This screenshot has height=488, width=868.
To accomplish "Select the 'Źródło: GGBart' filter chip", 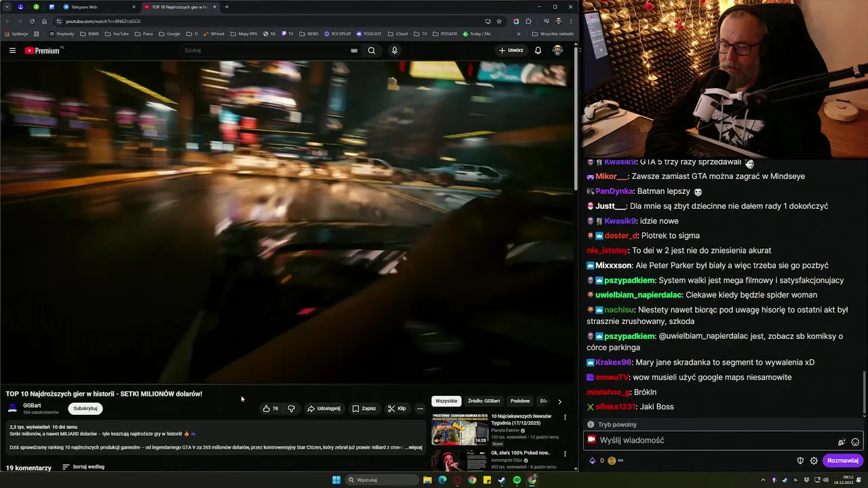I will coord(484,401).
